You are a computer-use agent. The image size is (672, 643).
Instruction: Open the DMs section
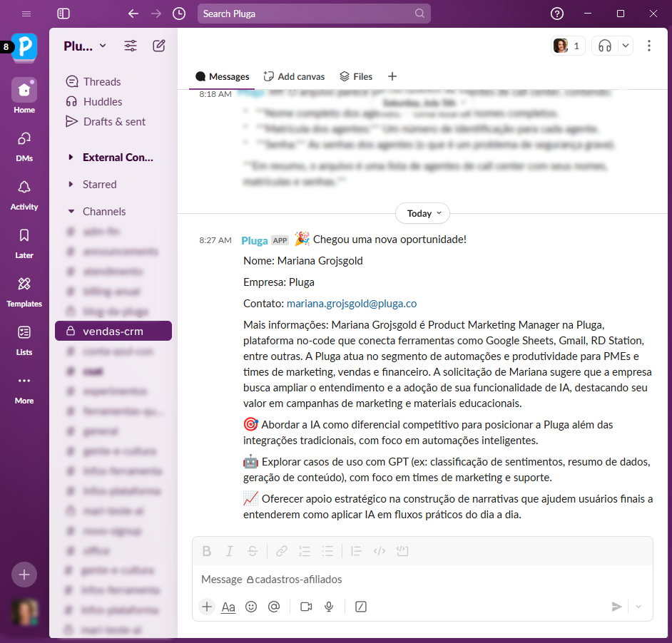24,147
